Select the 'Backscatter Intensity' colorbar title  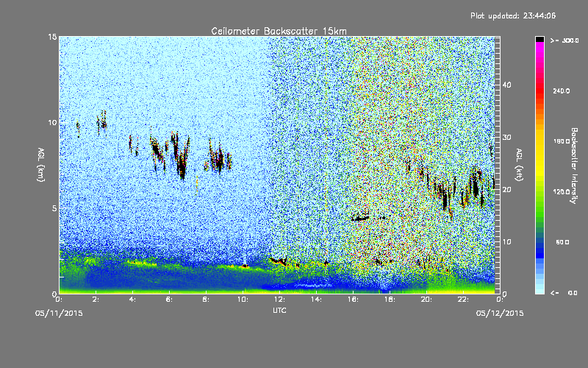tap(574, 166)
